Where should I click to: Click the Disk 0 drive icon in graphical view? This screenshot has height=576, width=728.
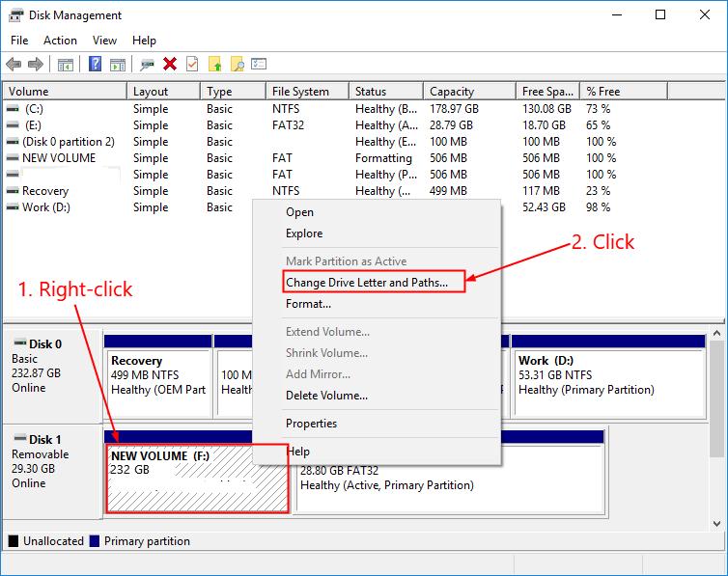click(20, 343)
